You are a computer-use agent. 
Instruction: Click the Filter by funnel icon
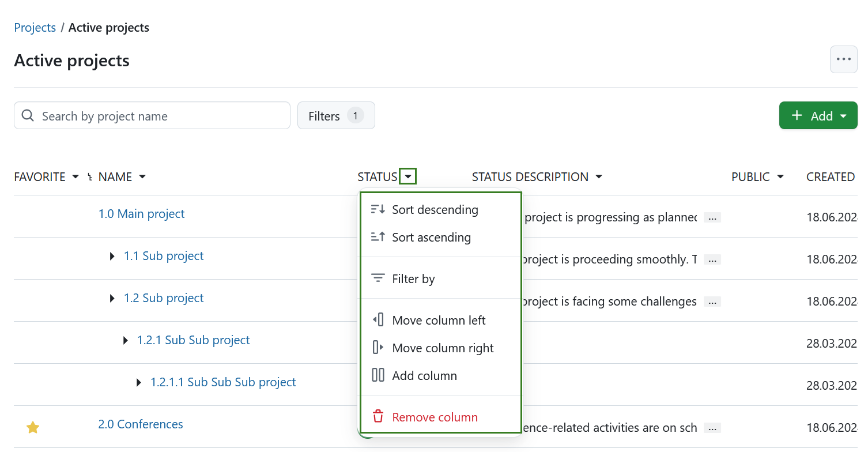pos(378,277)
